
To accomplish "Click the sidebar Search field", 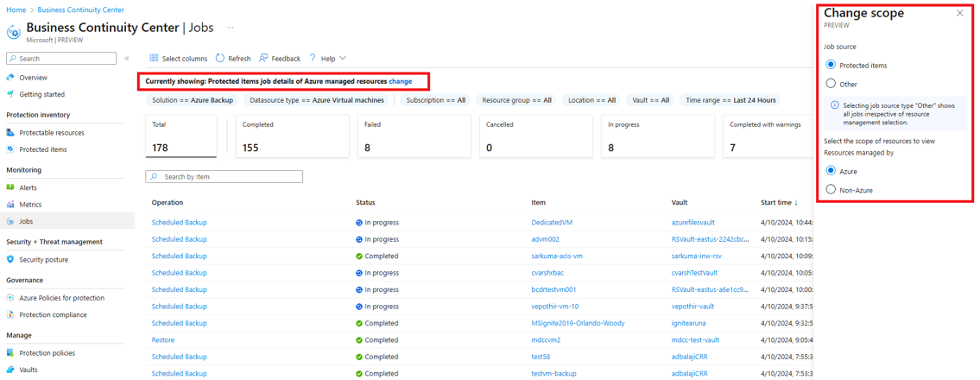I will point(61,59).
